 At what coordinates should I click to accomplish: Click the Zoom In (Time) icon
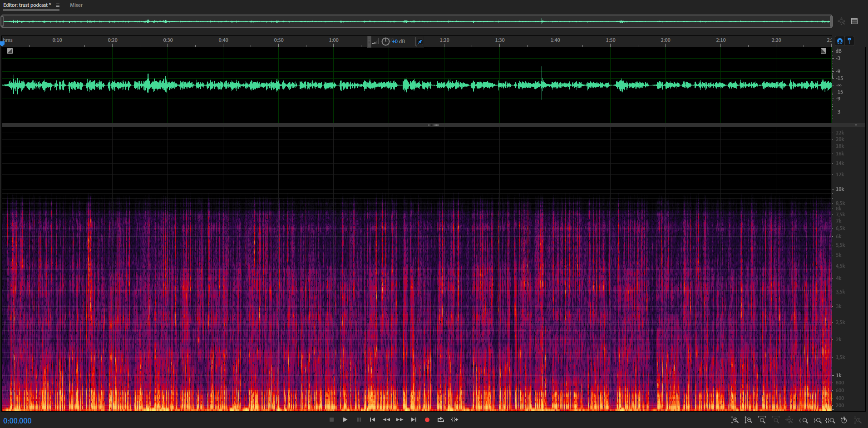[762, 420]
